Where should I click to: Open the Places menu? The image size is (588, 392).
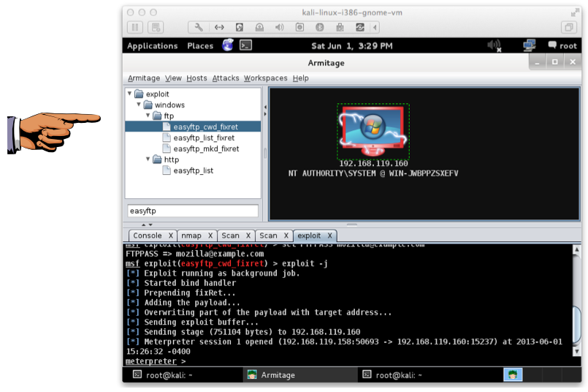point(200,46)
